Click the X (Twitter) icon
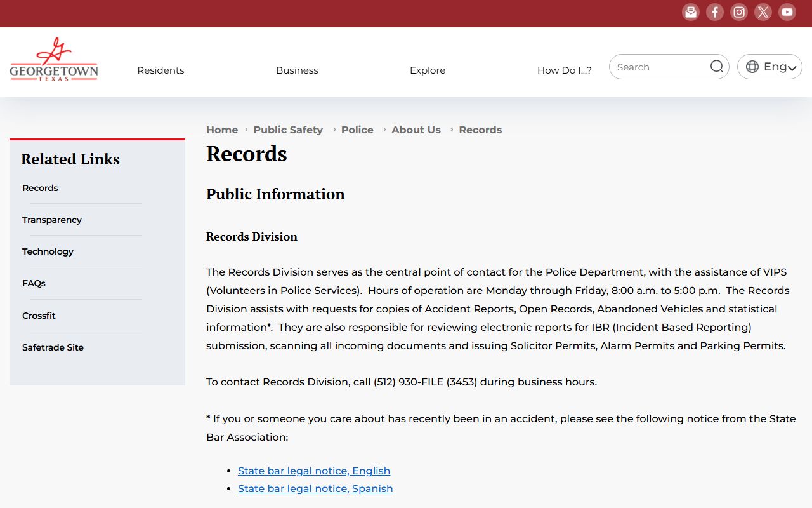 click(763, 12)
